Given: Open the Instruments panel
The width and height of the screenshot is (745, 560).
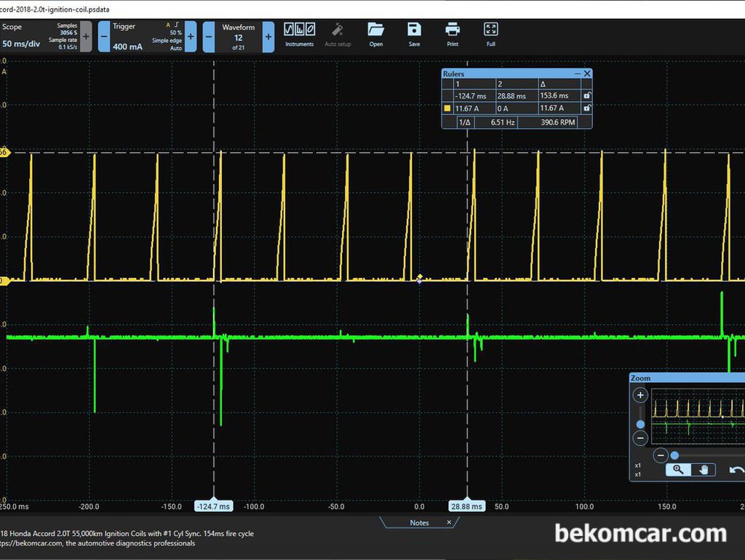Looking at the screenshot, I should 299,35.
